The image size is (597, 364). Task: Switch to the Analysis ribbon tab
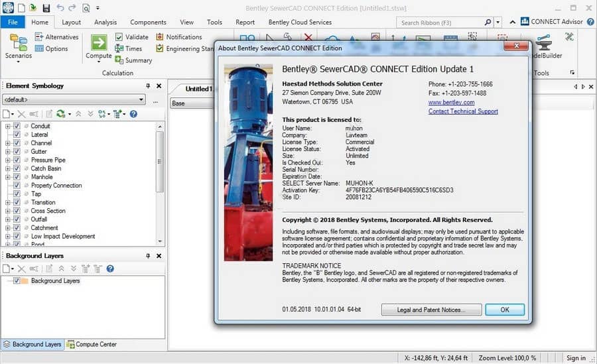point(105,22)
